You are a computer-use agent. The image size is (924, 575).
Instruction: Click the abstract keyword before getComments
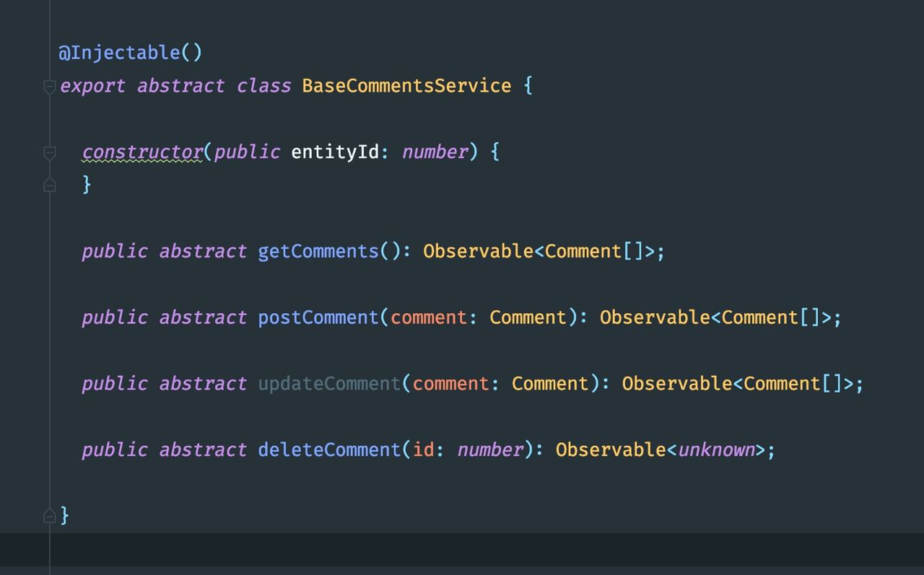click(203, 251)
